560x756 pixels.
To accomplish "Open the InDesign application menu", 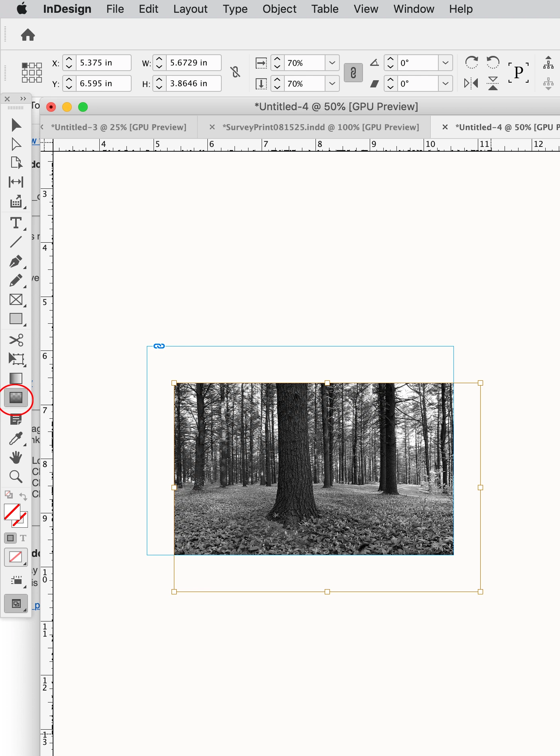I will 67,9.
